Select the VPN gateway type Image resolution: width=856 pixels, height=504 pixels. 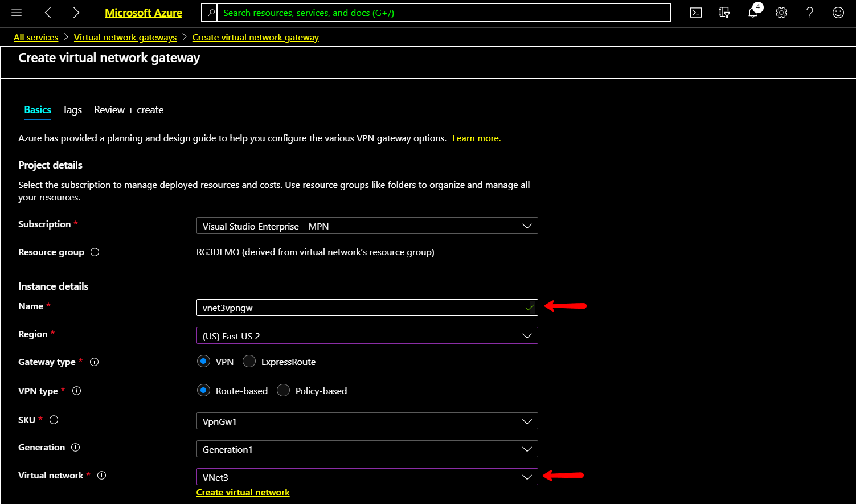click(x=203, y=362)
